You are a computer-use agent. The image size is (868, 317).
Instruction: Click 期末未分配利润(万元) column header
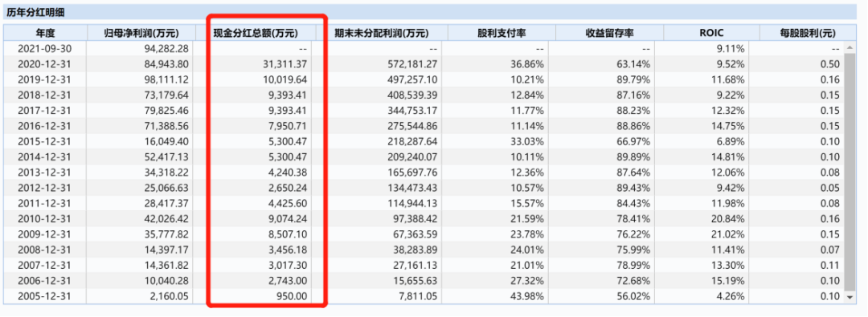coord(382,33)
